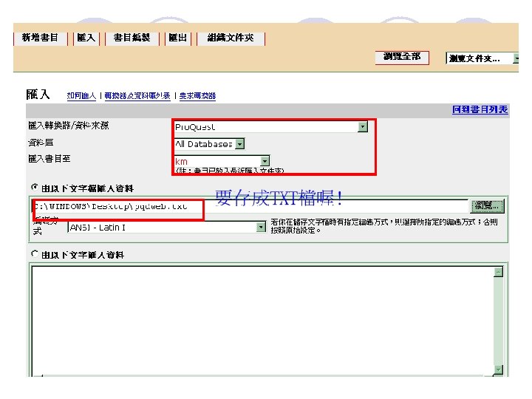The width and height of the screenshot is (532, 399).
Task: Open the 組織文件夾 tab
Action: point(231,38)
